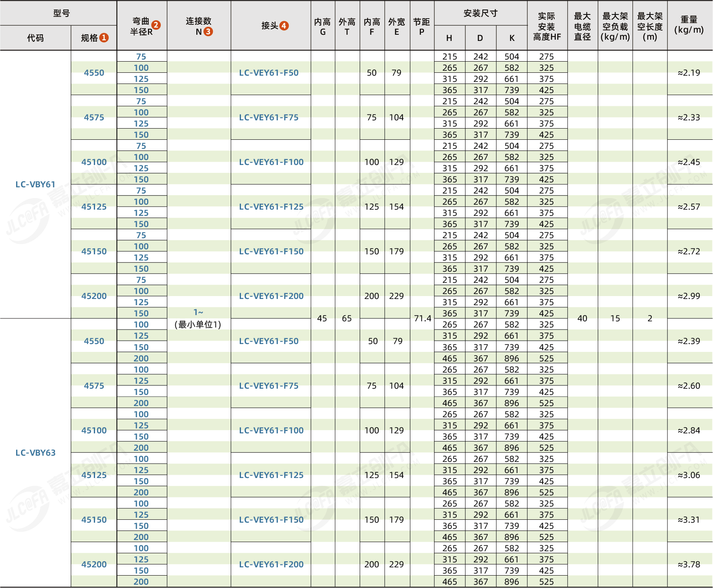Click the 最大电缆直径 header
The height and width of the screenshot is (588, 713).
pyautogui.click(x=582, y=26)
